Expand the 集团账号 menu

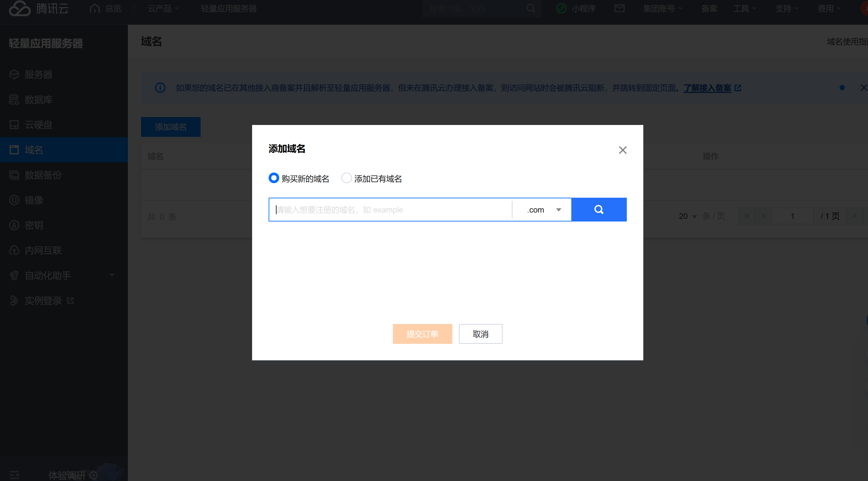[662, 8]
